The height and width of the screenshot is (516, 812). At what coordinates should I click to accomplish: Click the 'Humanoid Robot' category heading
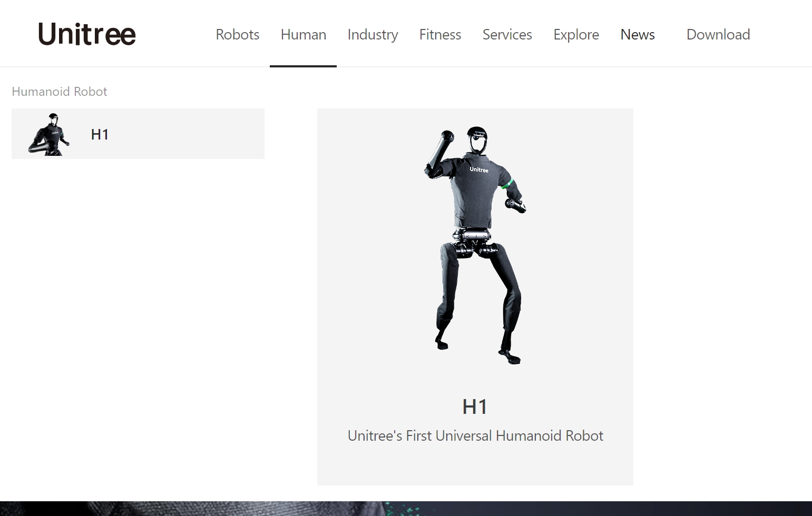(x=60, y=92)
